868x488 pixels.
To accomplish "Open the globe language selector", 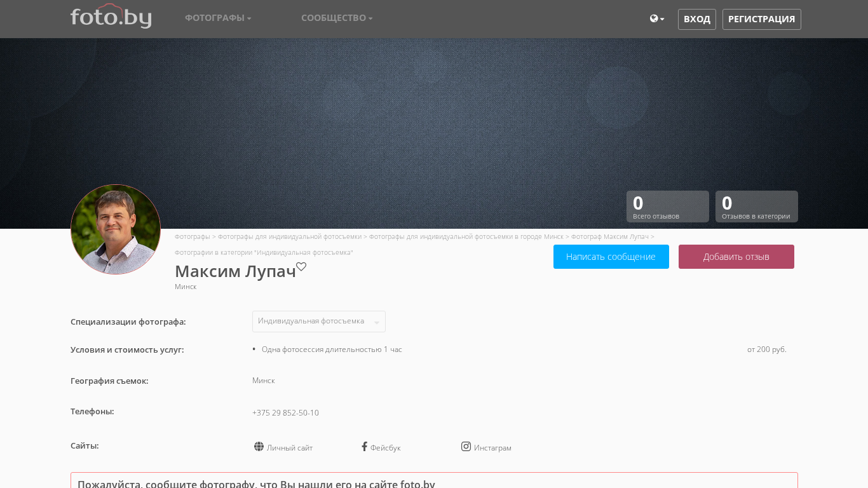I will pyautogui.click(x=656, y=19).
